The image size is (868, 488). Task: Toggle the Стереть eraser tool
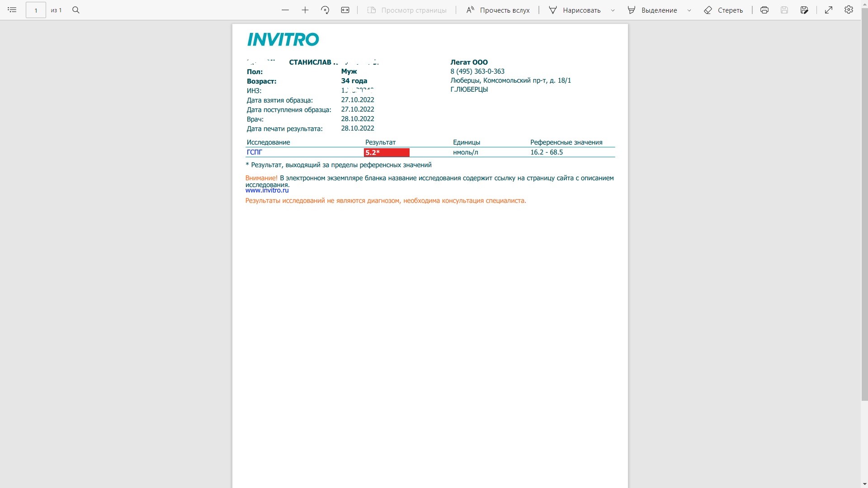click(723, 10)
